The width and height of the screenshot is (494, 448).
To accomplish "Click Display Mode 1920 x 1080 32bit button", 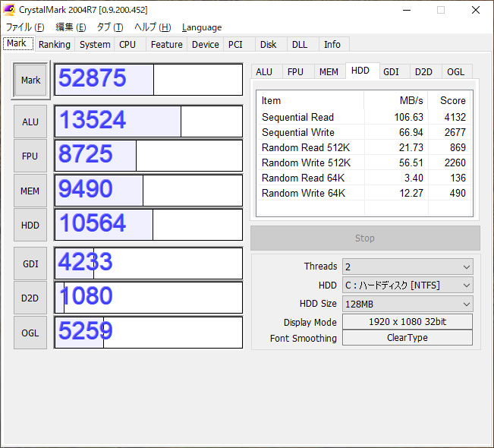I will click(407, 322).
